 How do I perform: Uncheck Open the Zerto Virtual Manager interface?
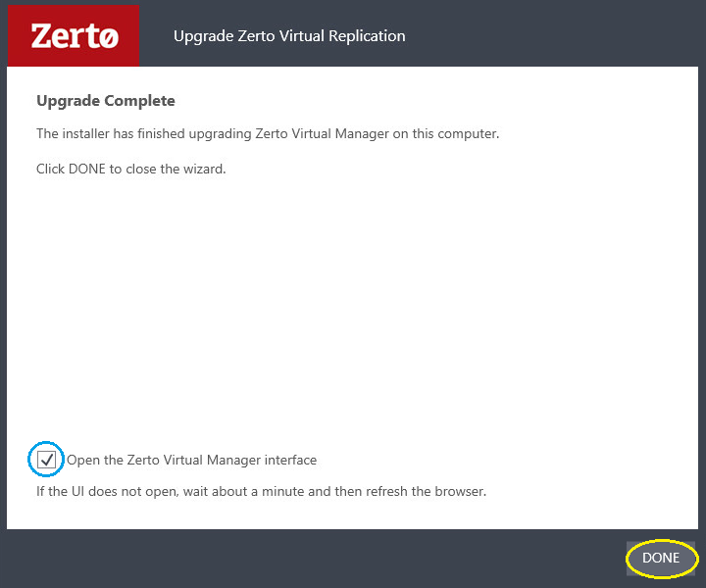pos(46,460)
